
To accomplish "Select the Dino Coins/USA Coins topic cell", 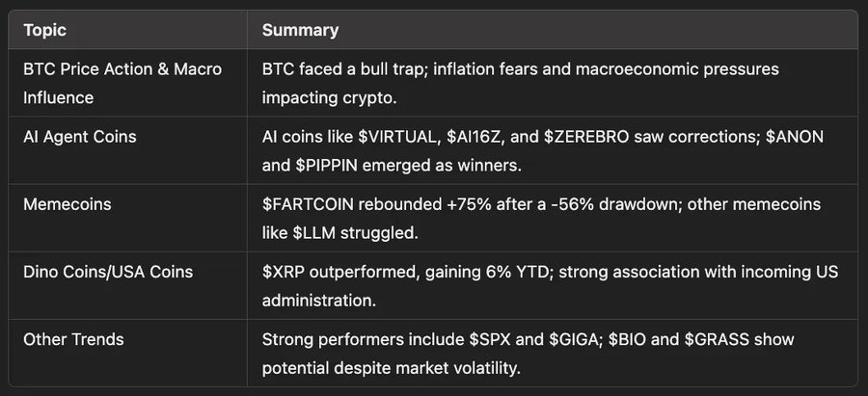I will 108,272.
